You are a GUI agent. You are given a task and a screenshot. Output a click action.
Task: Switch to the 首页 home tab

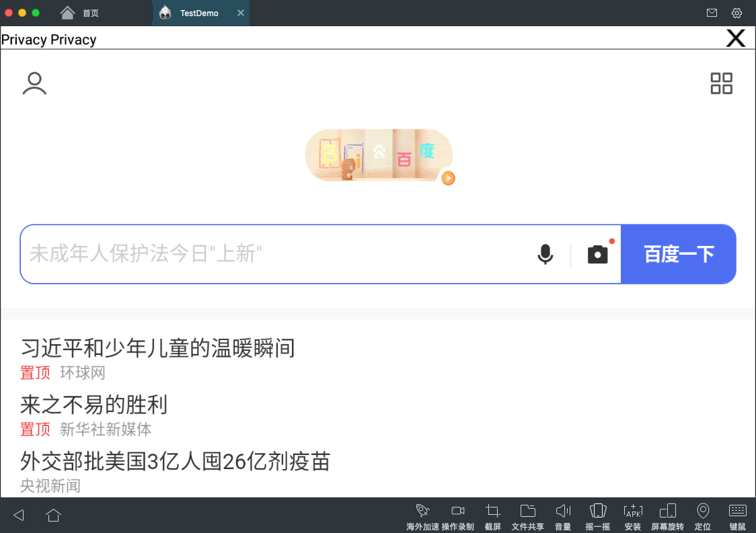pyautogui.click(x=80, y=13)
